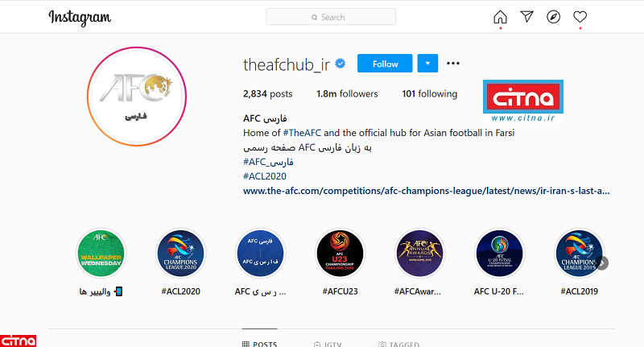
Task: View the 1.8m followers list
Action: (x=347, y=94)
